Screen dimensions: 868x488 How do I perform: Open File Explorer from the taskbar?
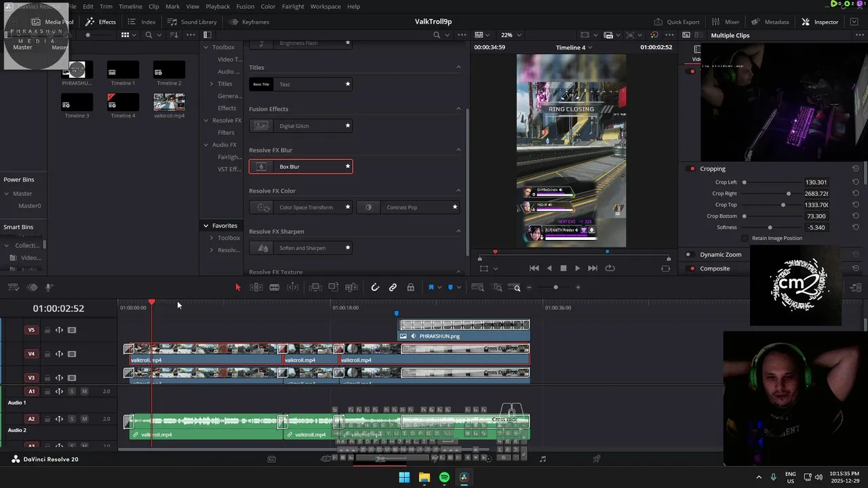click(424, 477)
